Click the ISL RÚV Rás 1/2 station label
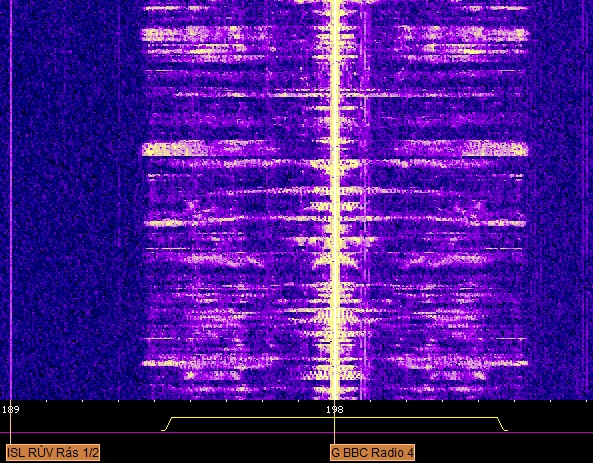This screenshot has width=593, height=463. pyautogui.click(x=53, y=452)
